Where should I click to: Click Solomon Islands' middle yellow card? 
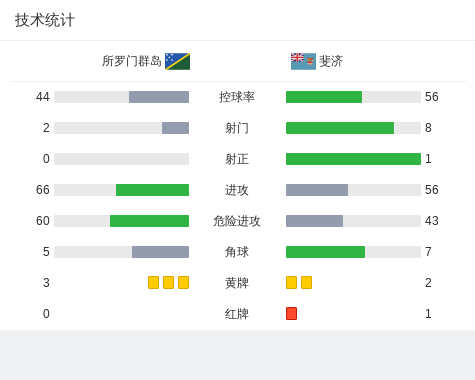tap(168, 282)
